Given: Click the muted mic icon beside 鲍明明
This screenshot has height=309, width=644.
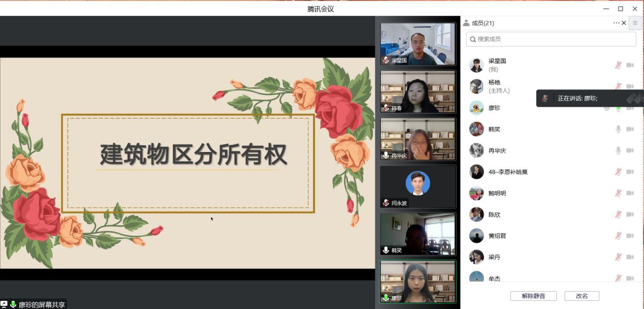Looking at the screenshot, I should 618,193.
